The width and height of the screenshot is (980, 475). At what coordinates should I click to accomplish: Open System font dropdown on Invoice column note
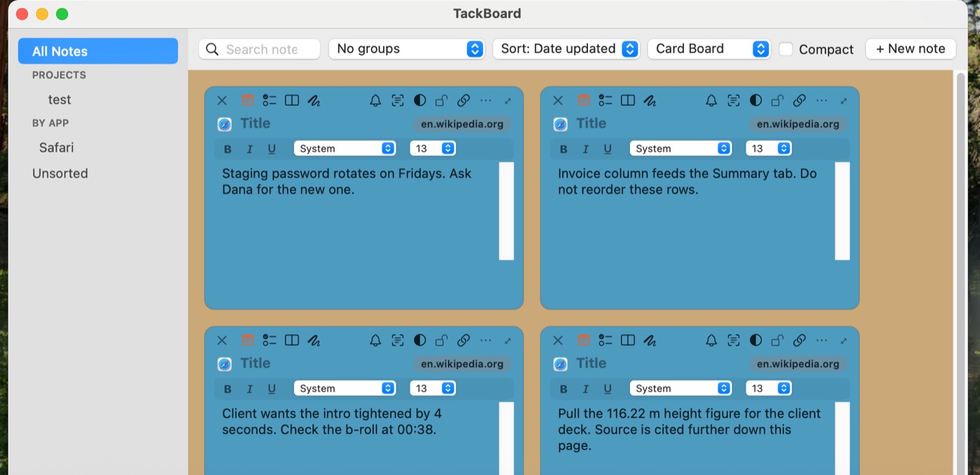click(681, 149)
